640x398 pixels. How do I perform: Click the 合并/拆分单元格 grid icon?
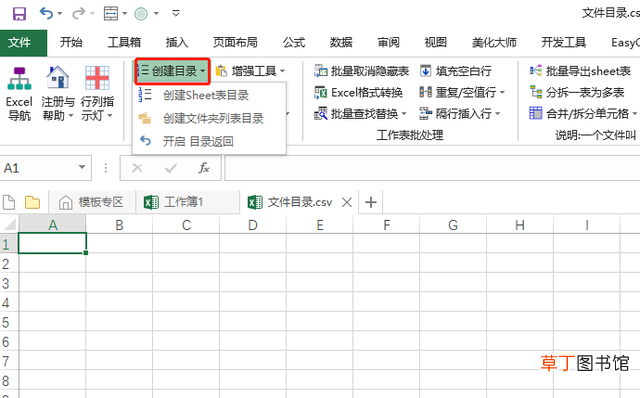click(536, 113)
